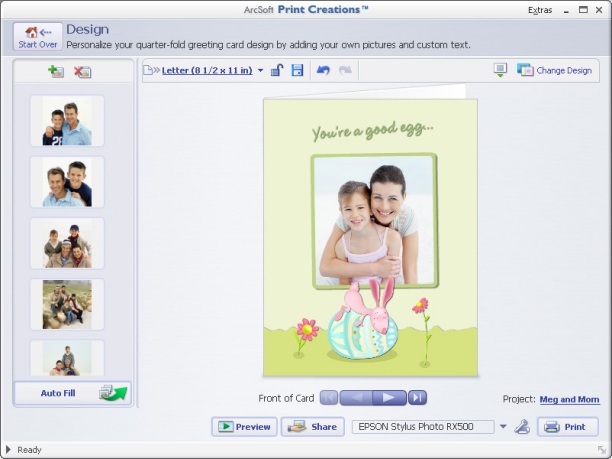The height and width of the screenshot is (459, 612).
Task: Click the monitor download icon
Action: (x=500, y=70)
